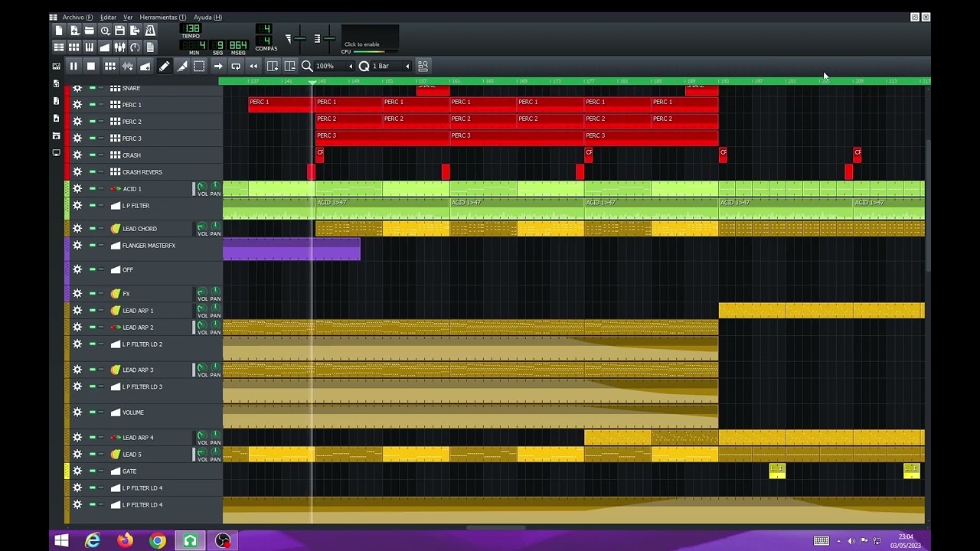Open the Archivo menu
This screenshot has width=980, height=551.
(77, 17)
